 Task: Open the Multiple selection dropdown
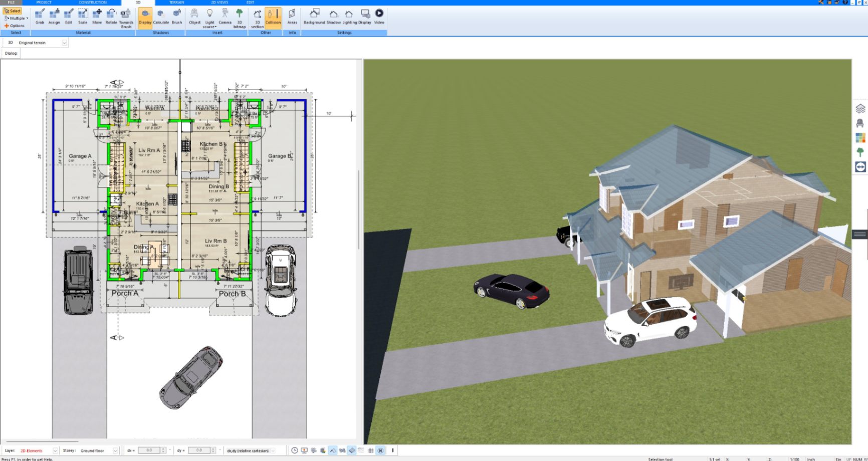point(16,18)
